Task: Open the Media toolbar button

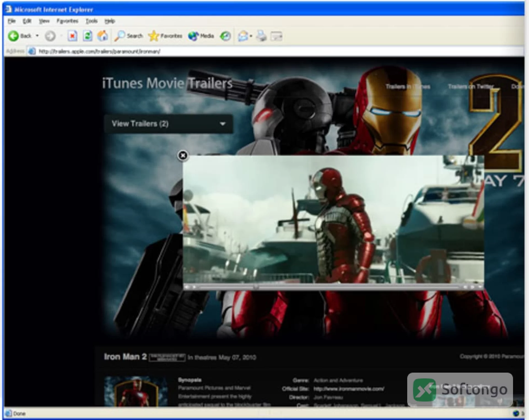Action: point(201,36)
